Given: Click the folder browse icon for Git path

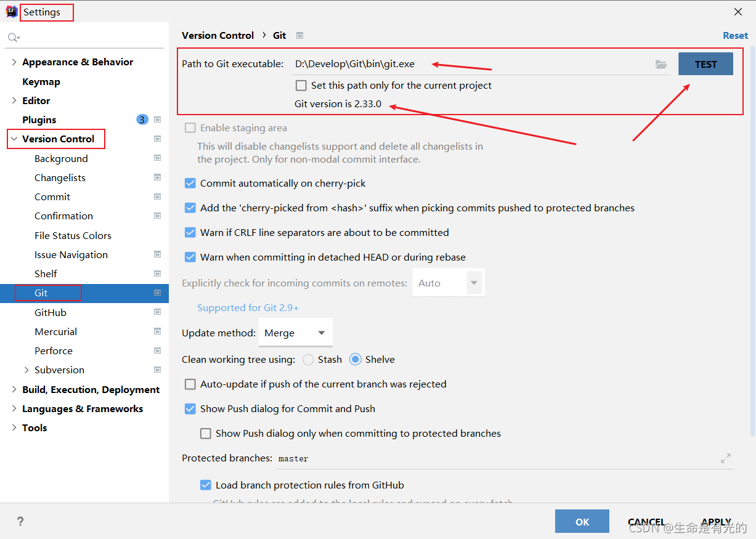Looking at the screenshot, I should pyautogui.click(x=661, y=64).
